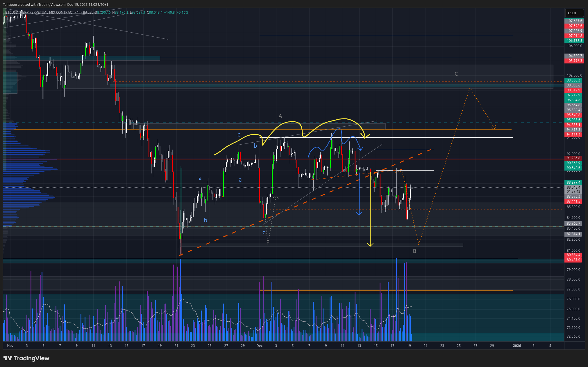This screenshot has width=588, height=367.
Task: Select the gray wave label B near the bottom
Action: tap(414, 251)
